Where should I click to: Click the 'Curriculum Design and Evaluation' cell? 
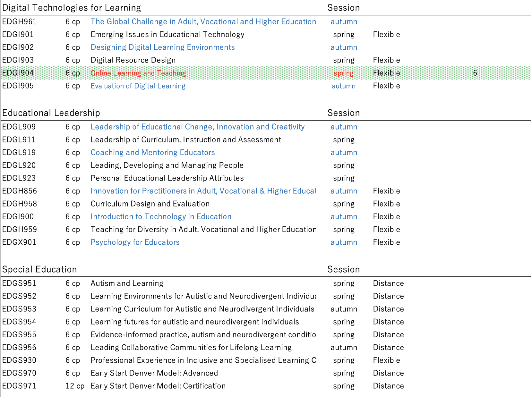pos(150,204)
